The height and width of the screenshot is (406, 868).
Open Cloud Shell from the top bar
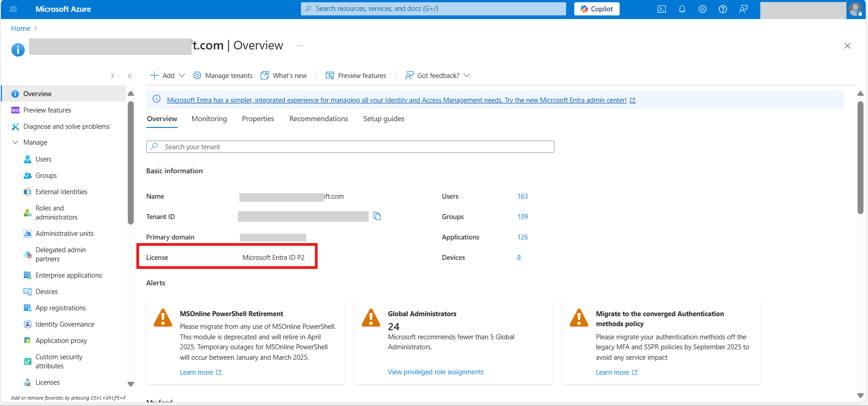(662, 9)
